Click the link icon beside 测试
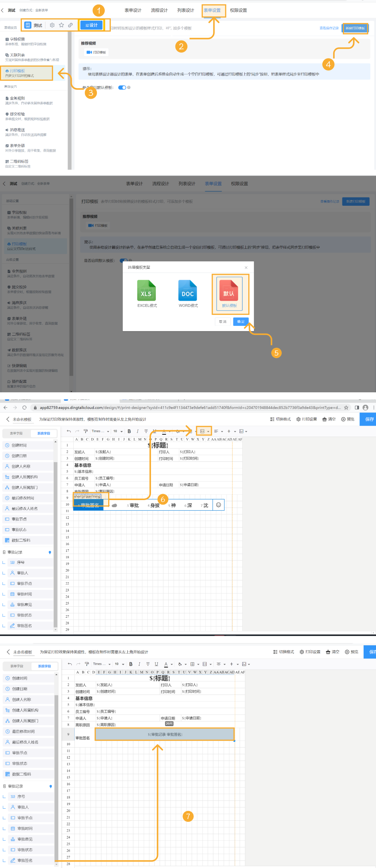376x868 pixels. (70, 25)
